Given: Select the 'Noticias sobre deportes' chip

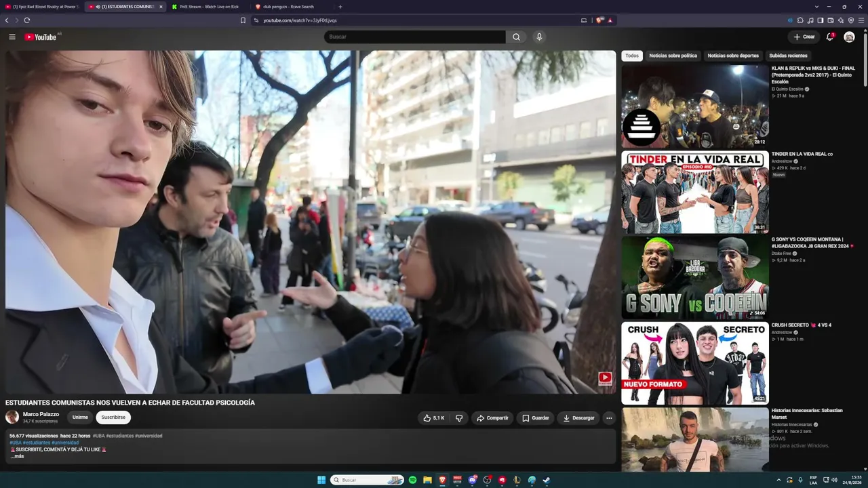Looking at the screenshot, I should 733,56.
